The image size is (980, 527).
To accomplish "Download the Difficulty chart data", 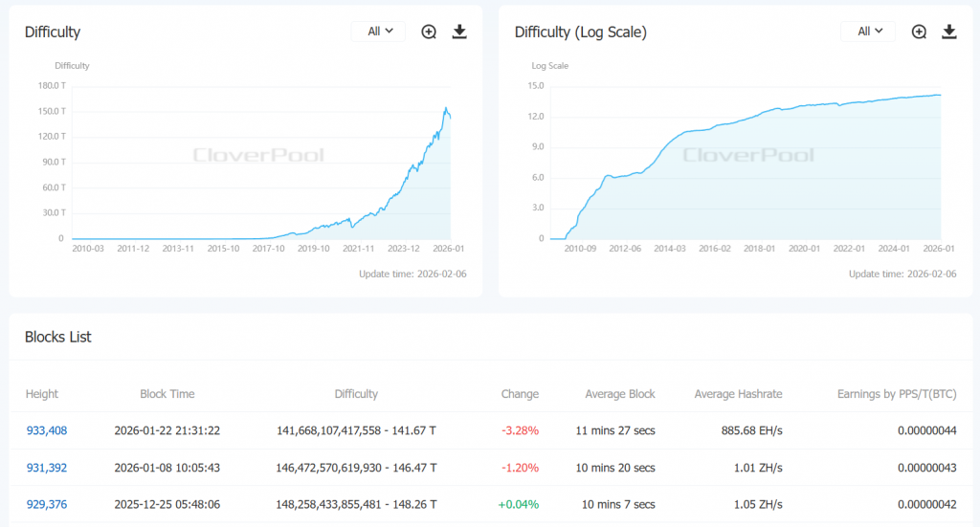I will pos(459,32).
